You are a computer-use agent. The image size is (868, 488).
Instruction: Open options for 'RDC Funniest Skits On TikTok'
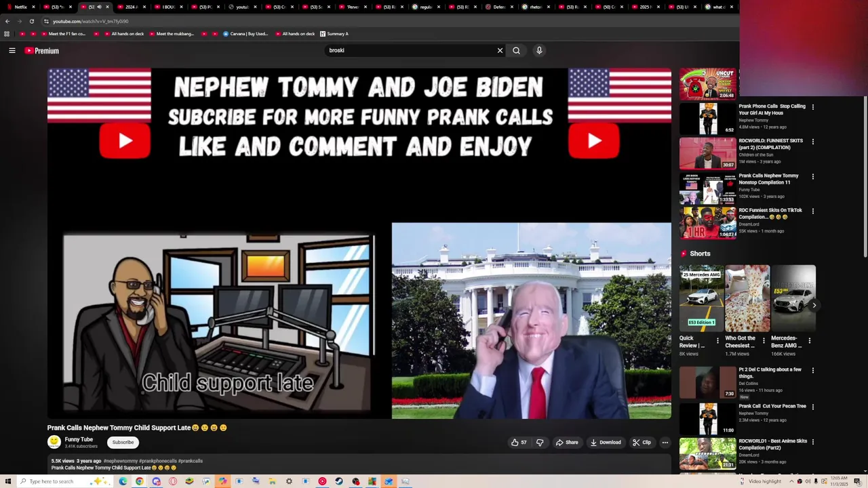click(x=813, y=211)
